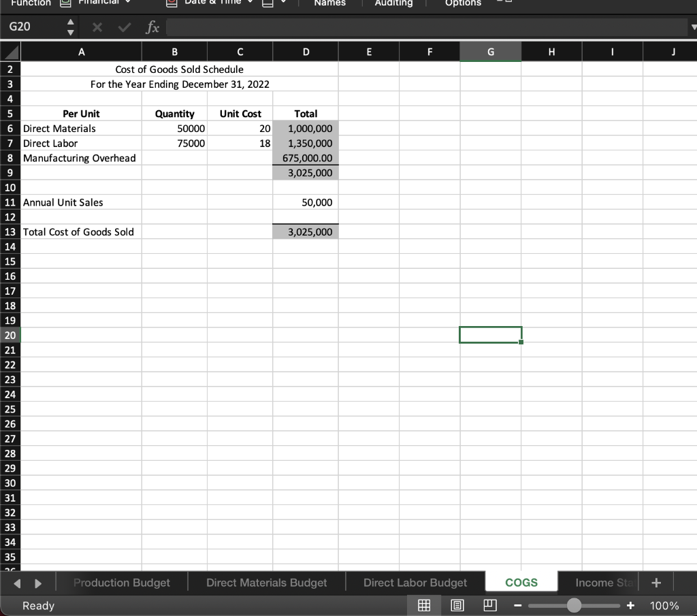Viewport: 697px width, 616px height.
Task: Click the zoom slider handle
Action: coord(574,605)
